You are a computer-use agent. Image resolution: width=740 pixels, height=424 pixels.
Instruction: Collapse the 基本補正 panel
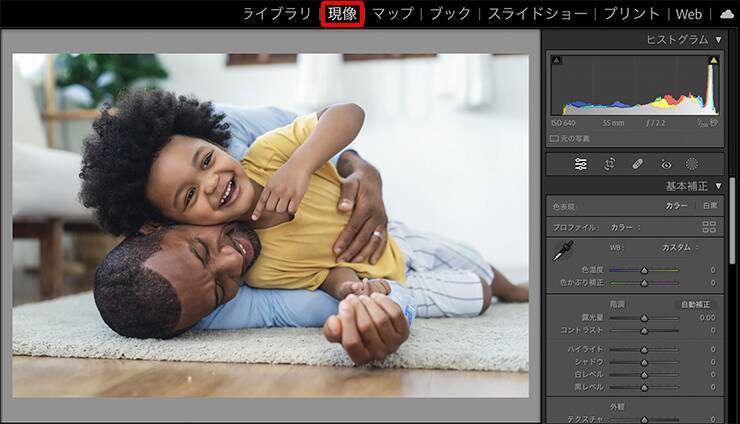[x=718, y=186]
